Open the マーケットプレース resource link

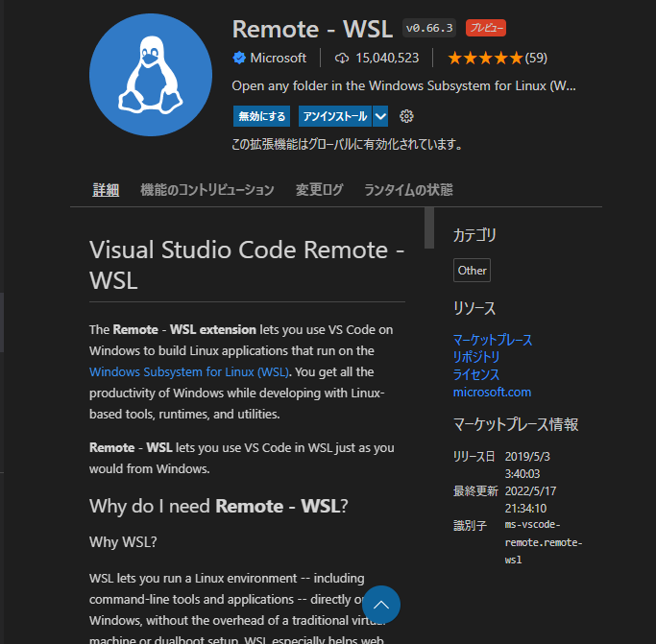[x=493, y=340]
